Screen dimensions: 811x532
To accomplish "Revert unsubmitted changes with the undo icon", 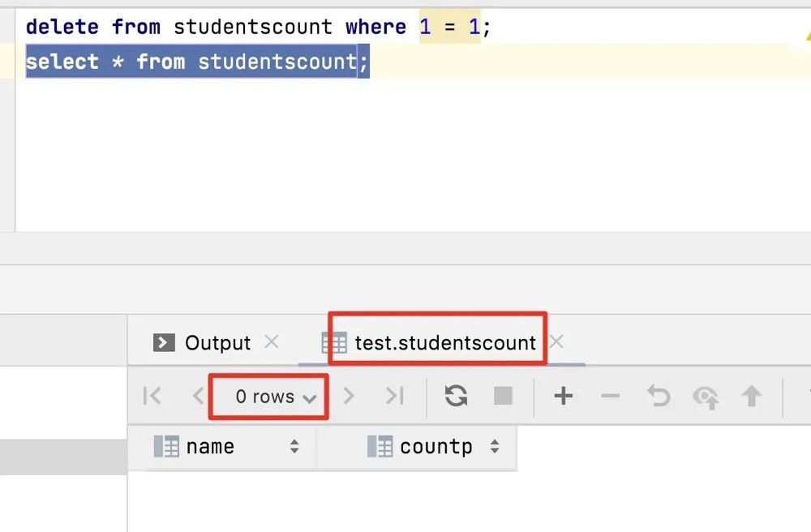I will (x=657, y=396).
